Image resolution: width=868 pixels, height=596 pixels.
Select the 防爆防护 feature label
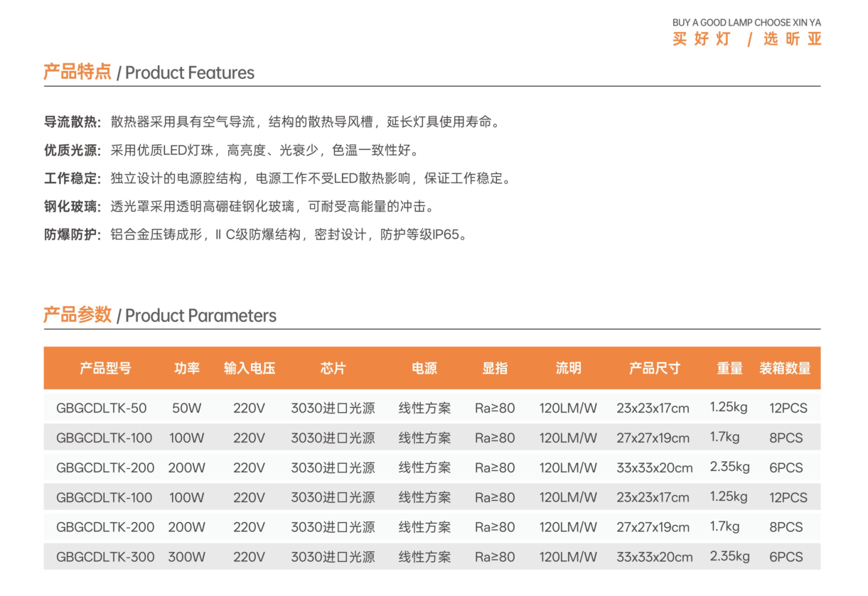[x=73, y=235]
